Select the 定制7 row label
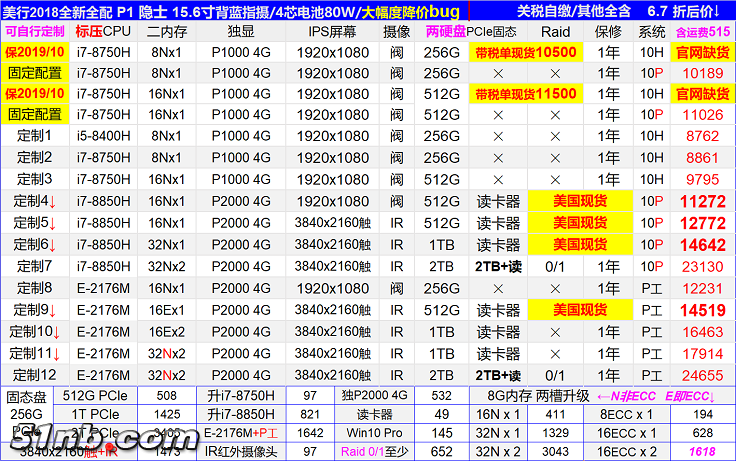 pos(35,266)
